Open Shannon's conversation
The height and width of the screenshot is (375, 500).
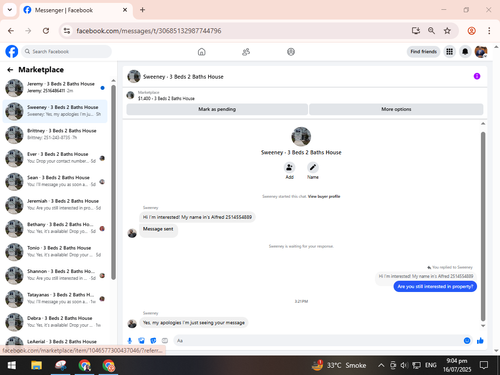pyautogui.click(x=55, y=275)
